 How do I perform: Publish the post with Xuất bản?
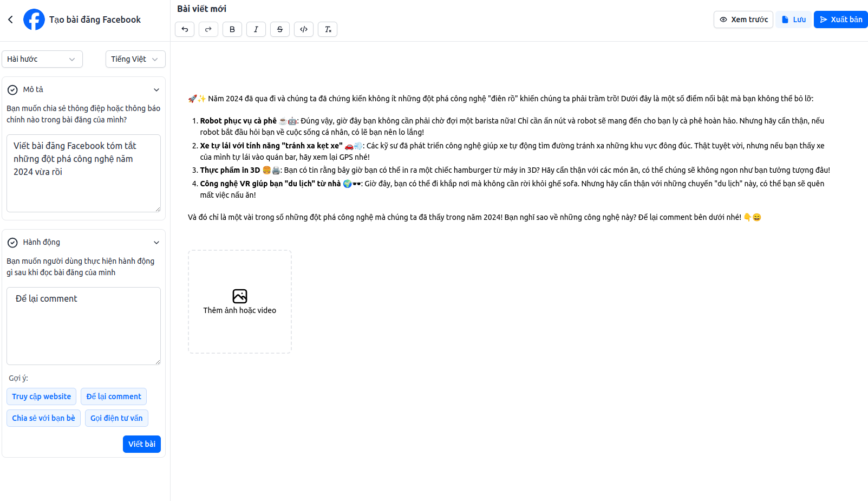pos(840,19)
